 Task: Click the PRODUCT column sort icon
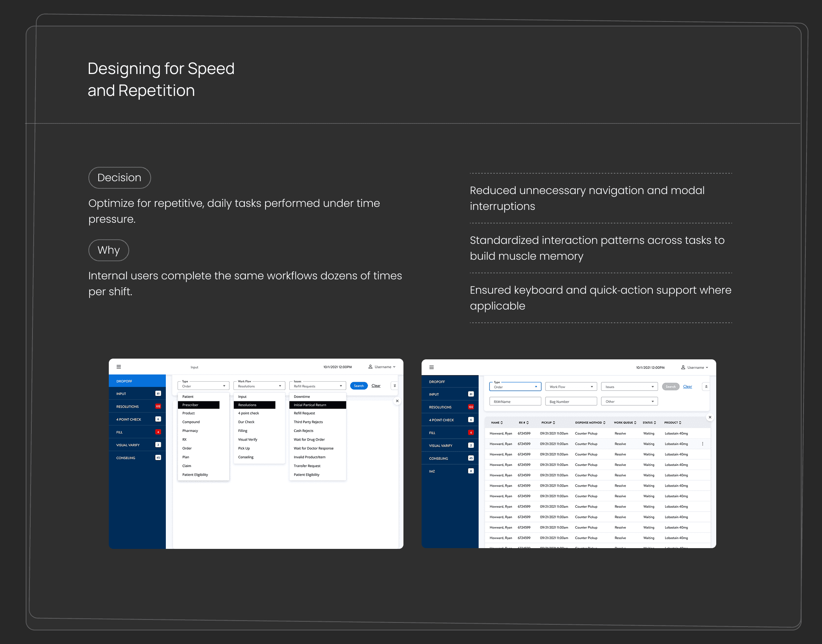pyautogui.click(x=680, y=423)
